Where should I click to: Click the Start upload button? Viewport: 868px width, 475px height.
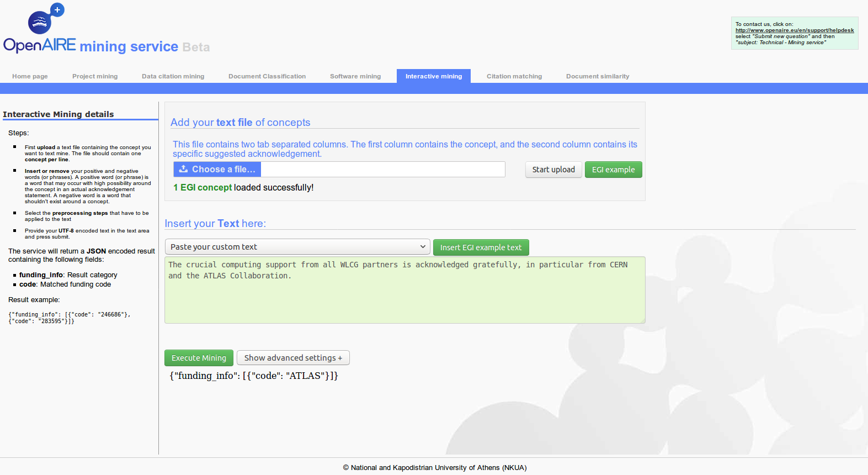(553, 170)
